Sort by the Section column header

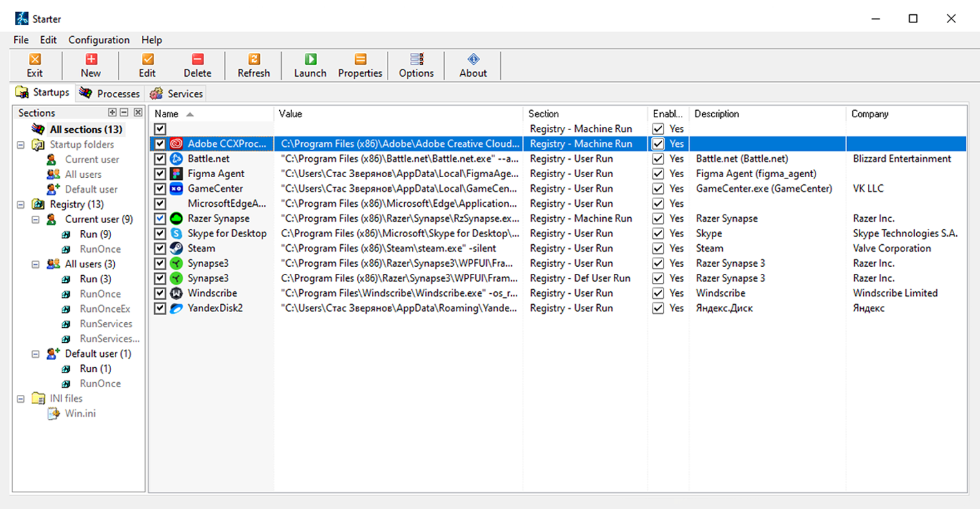(585, 114)
